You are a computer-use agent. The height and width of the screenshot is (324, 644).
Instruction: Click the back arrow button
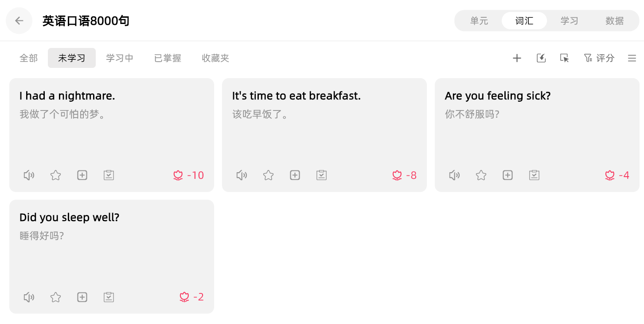[19, 21]
